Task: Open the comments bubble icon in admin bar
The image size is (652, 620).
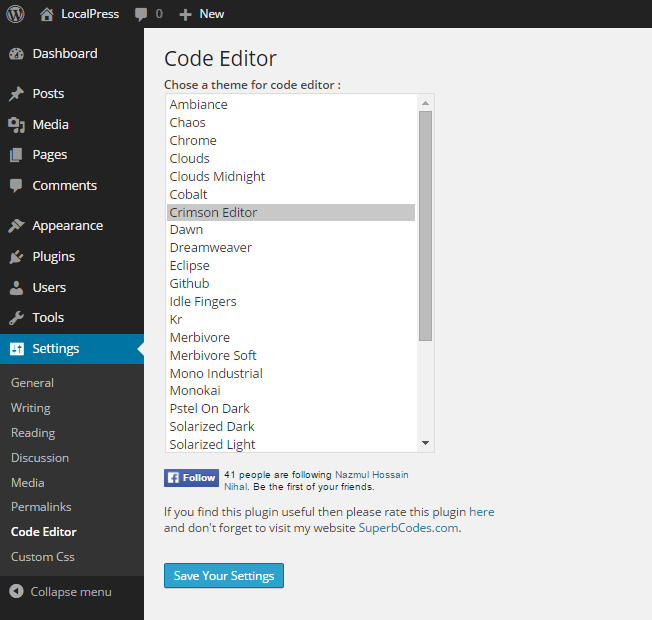Action: (x=141, y=15)
